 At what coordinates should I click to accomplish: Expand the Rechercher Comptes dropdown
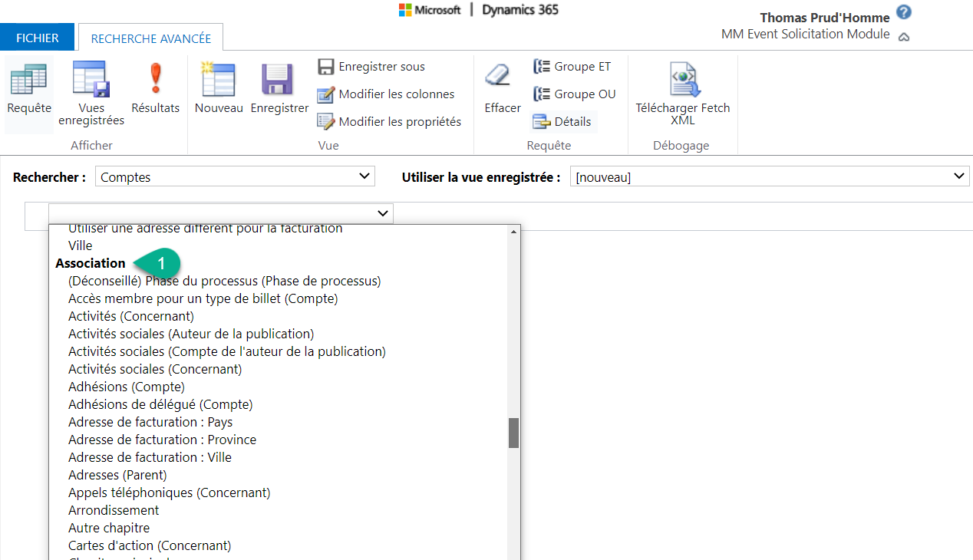235,177
